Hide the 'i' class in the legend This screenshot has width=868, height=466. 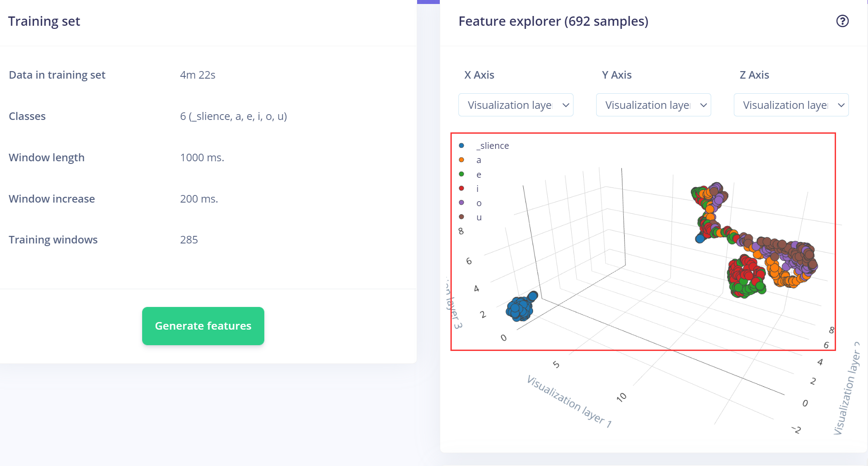click(478, 188)
